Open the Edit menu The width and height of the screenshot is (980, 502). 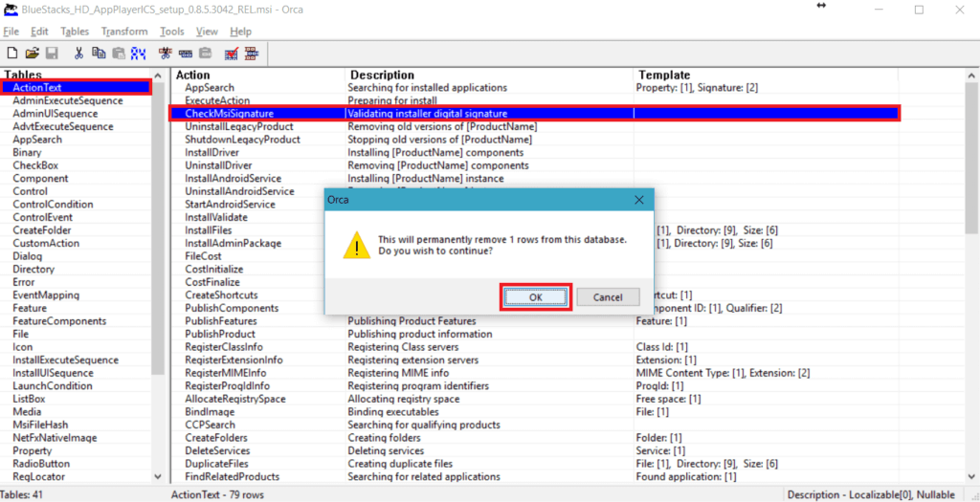(x=39, y=32)
